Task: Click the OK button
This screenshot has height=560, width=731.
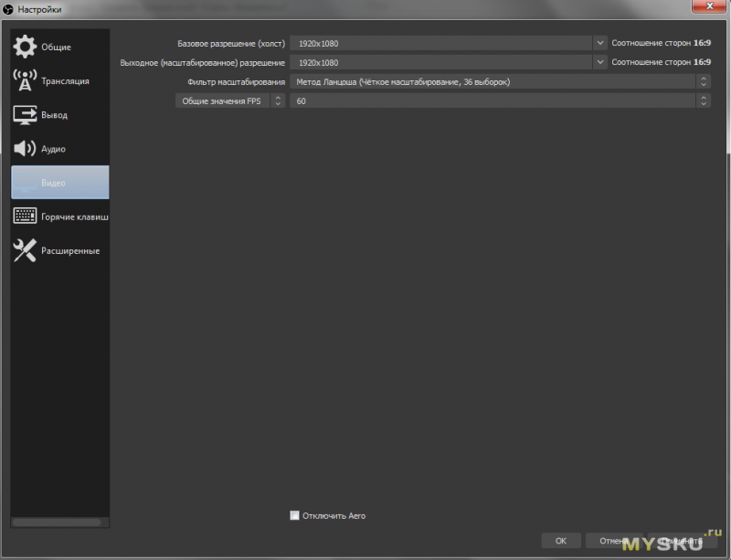Action: click(x=561, y=541)
